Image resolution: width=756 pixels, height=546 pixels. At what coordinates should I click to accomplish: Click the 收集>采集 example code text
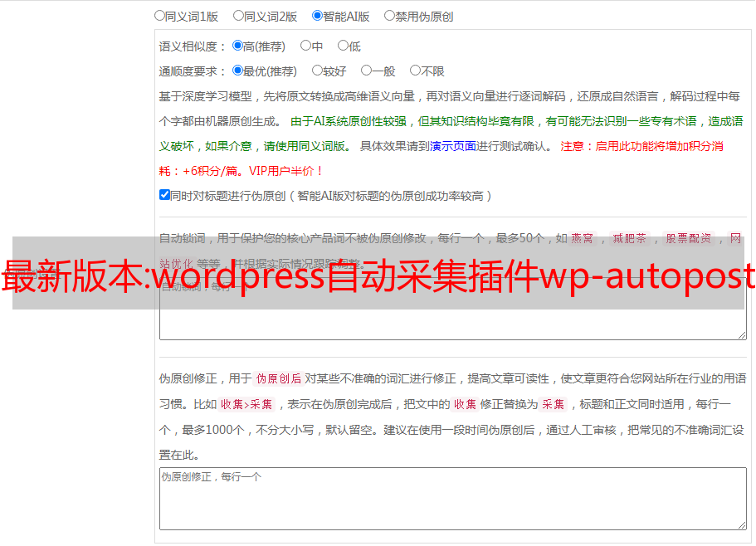point(246,404)
